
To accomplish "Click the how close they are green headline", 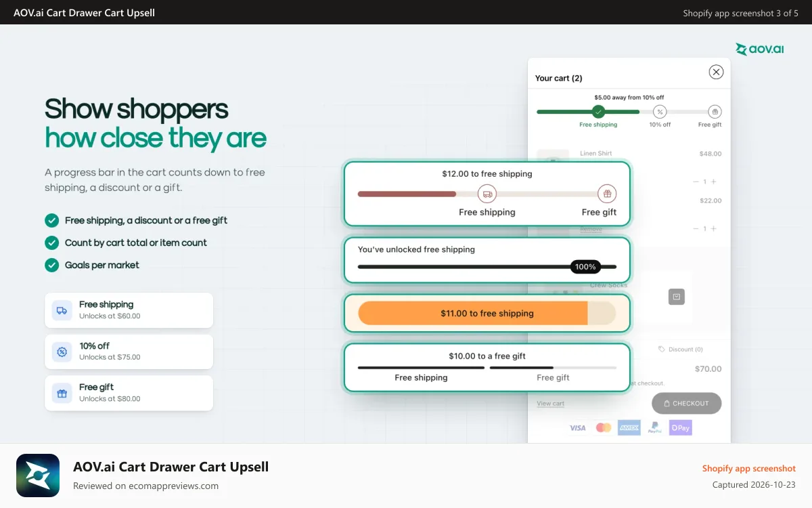I will (156, 138).
